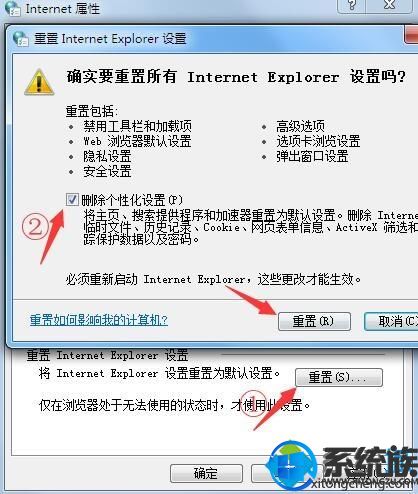The height and width of the screenshot is (494, 418).
Task: Confirm with the 重置(R) button
Action: click(x=314, y=321)
